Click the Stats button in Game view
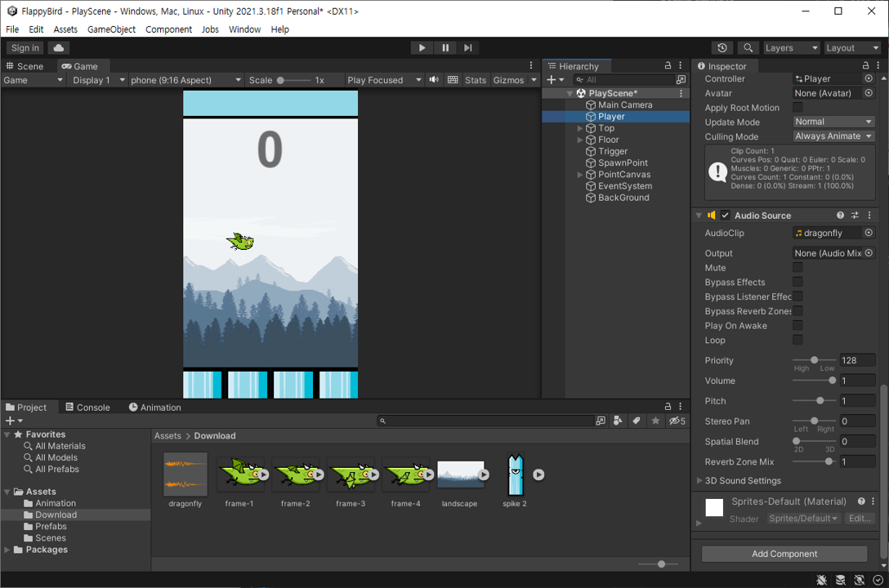The width and height of the screenshot is (889, 588). 475,80
